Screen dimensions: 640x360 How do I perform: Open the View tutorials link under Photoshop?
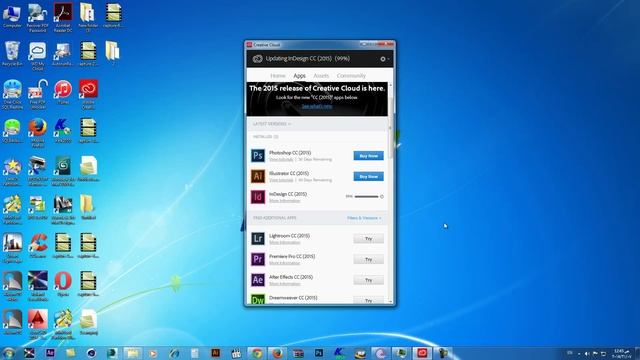tap(281, 159)
